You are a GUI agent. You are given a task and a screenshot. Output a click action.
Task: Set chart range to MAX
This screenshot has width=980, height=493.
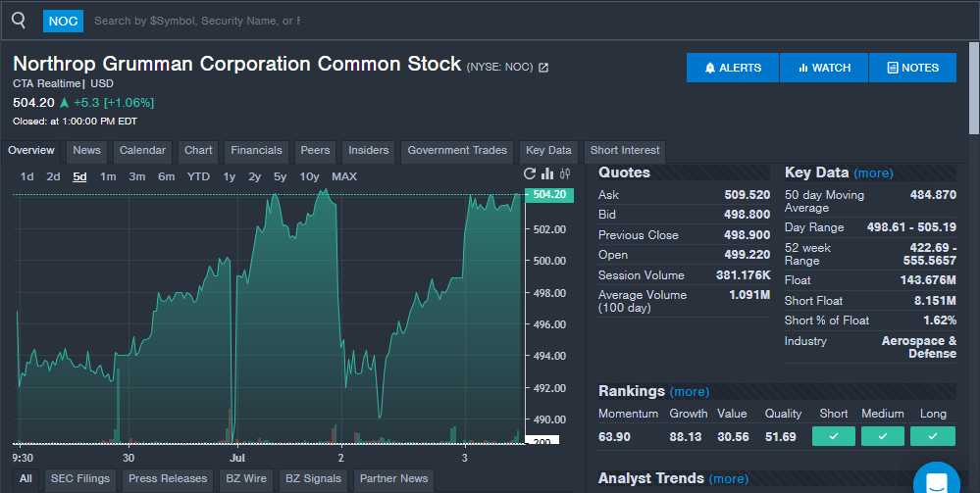pos(344,176)
